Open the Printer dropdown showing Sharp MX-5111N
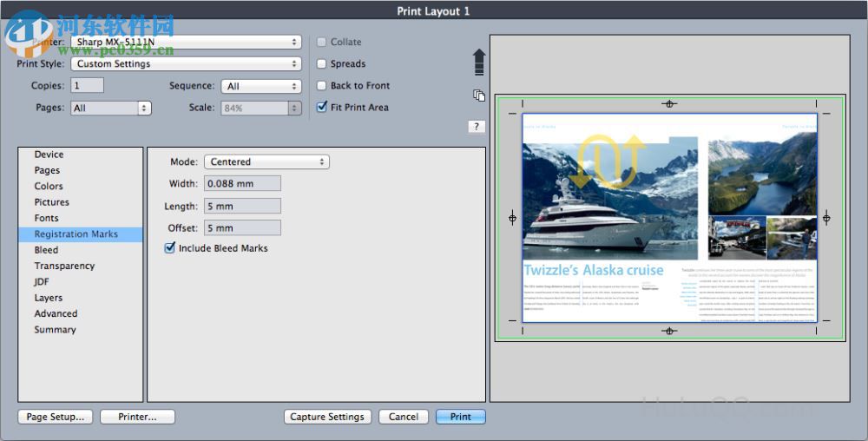This screenshot has width=868, height=441. point(186,42)
